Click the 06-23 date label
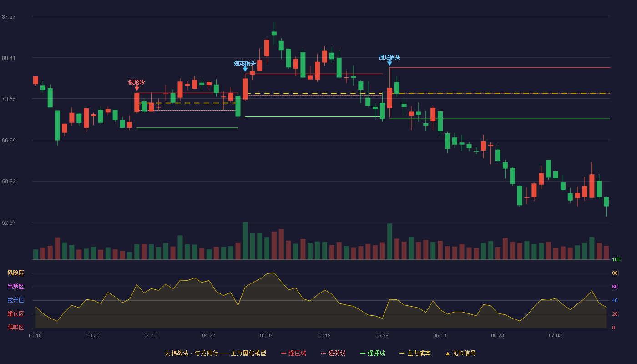Image resolution: width=637 pixels, height=364 pixels. [497, 335]
